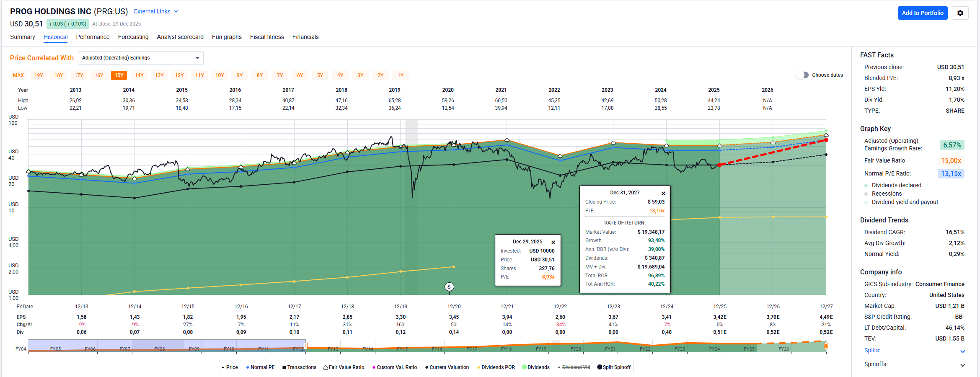Click the Split Spinoff legend icon
This screenshot has height=377, width=980.
tap(600, 367)
